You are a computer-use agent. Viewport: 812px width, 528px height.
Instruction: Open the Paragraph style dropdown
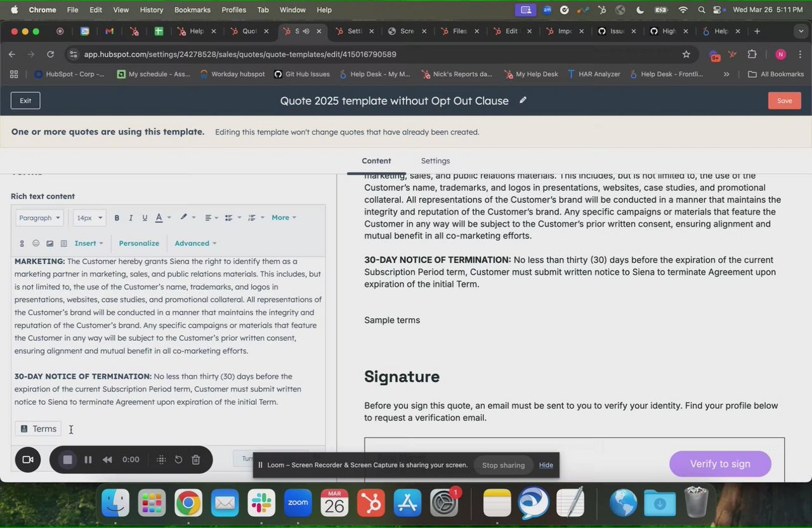pos(39,218)
